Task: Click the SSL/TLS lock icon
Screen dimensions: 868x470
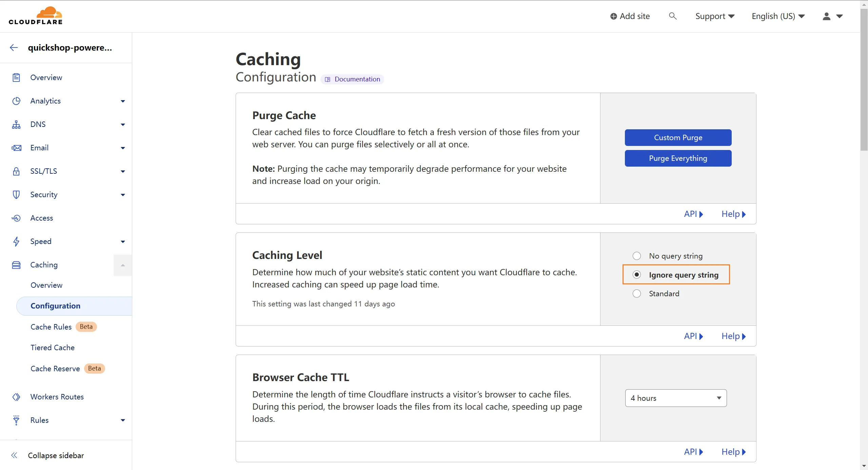Action: (x=16, y=171)
